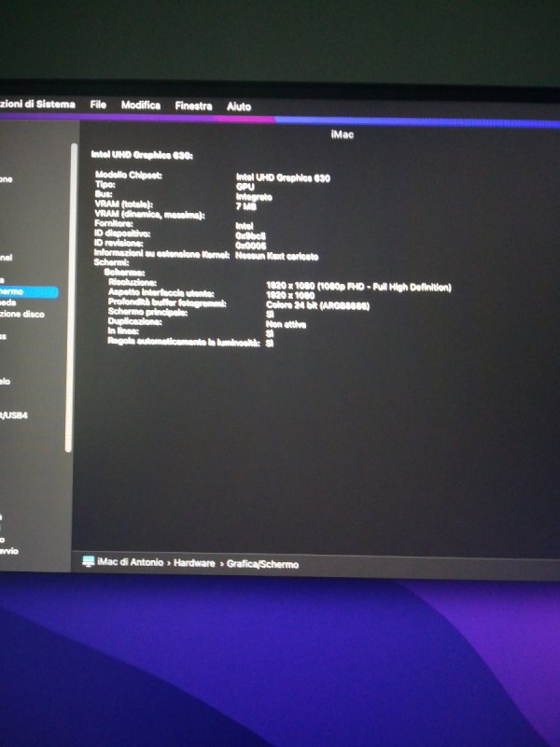
Task: Click the '7 MB' VRAM value
Action: [x=246, y=206]
